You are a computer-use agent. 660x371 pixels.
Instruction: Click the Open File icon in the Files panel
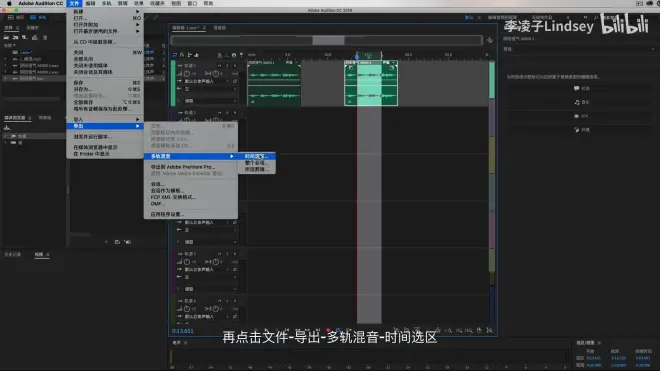[x=7, y=37]
